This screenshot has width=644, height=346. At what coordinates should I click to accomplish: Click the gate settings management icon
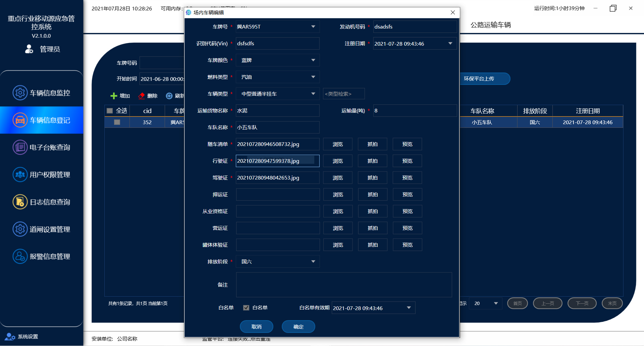[20, 229]
